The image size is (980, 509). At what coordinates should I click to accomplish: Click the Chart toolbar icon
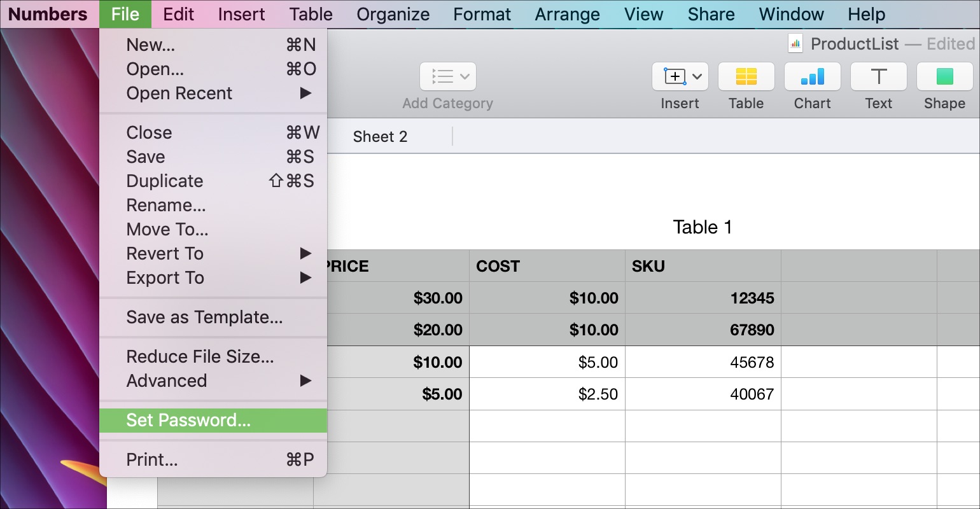(812, 77)
